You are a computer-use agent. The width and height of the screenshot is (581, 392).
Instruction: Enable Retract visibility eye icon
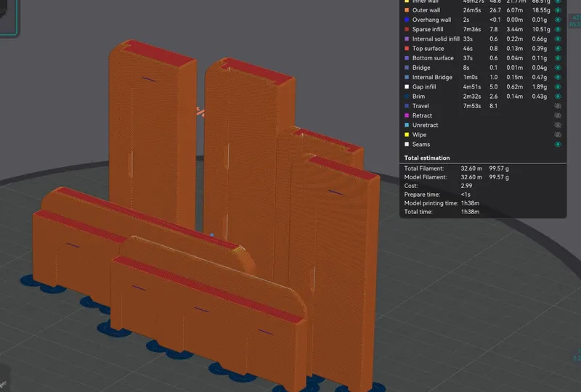pos(558,115)
